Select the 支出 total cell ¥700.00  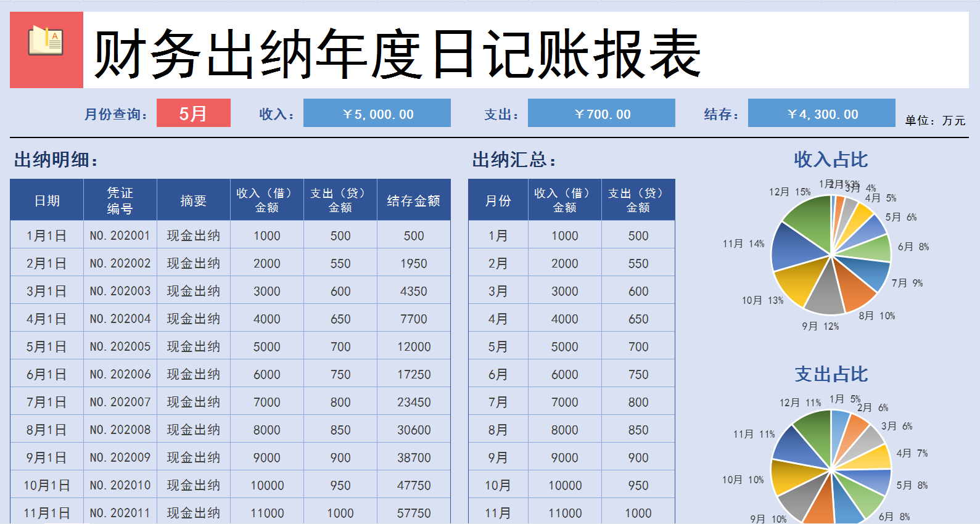601,113
